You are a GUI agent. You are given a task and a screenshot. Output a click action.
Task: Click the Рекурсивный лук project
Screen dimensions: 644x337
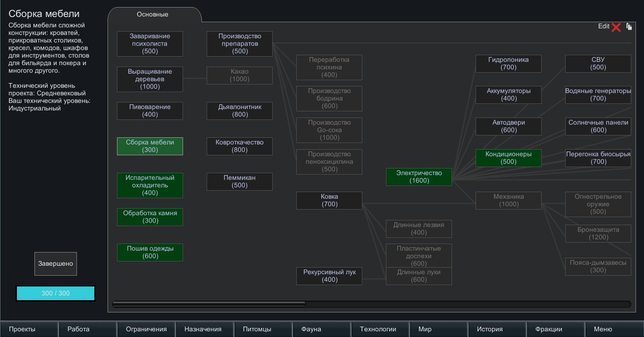329,276
